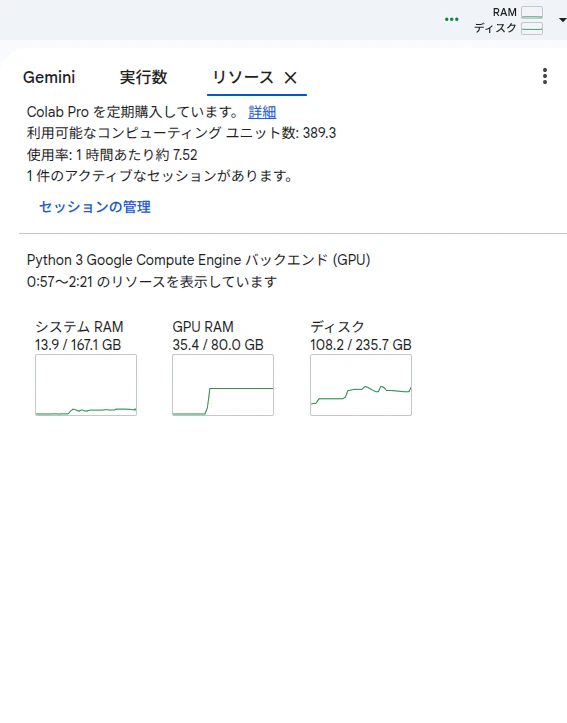Viewport: 567px width, 723px height.
Task: Click the text '13.9 / 167.1 GB'
Action: point(78,345)
